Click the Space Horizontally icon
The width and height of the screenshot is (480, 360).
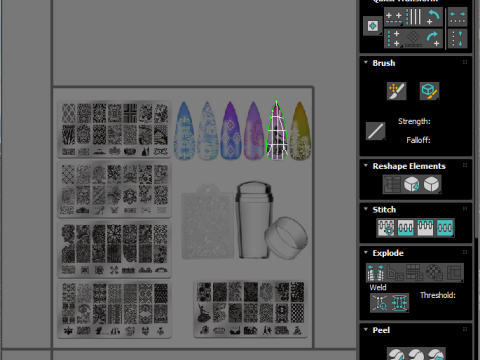pyautogui.click(x=457, y=17)
